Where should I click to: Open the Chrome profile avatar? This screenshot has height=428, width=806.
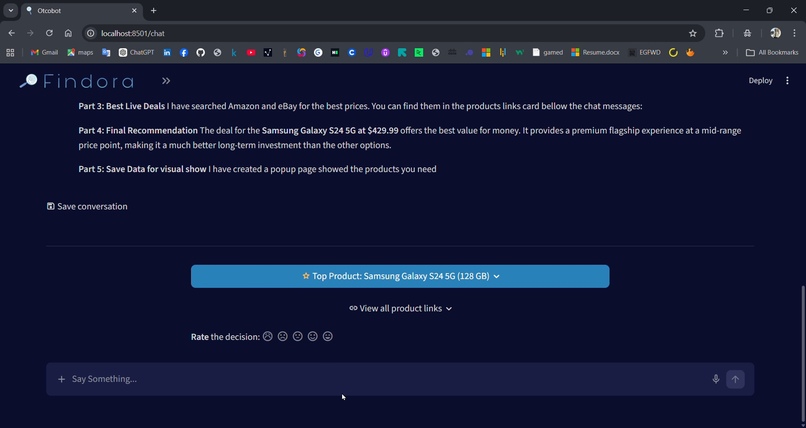775,33
